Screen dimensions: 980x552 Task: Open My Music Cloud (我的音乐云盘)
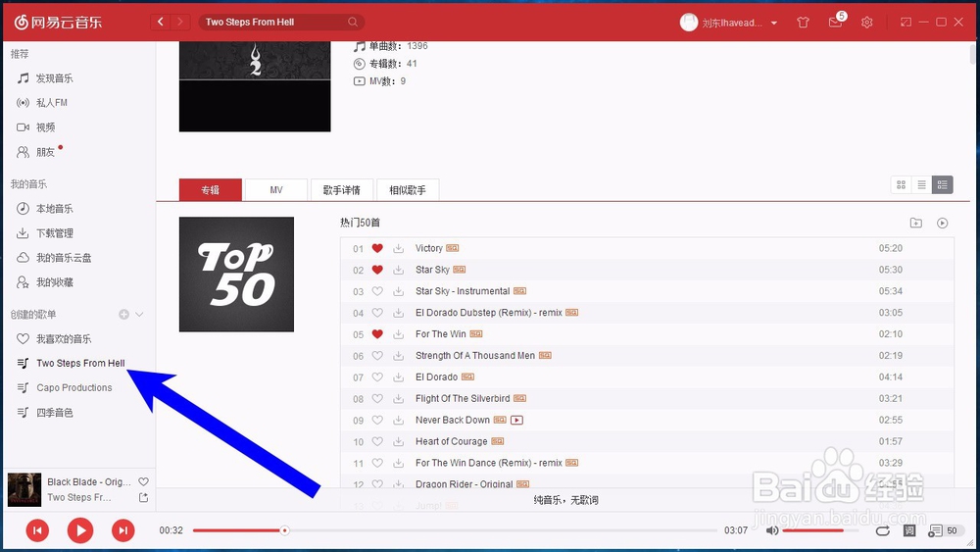pos(63,258)
